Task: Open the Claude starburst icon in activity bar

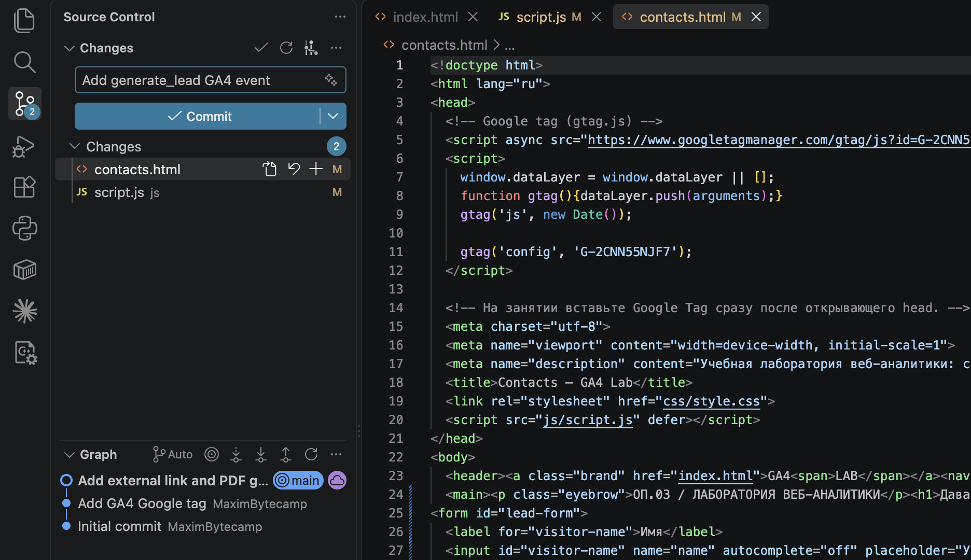Action: tap(24, 311)
